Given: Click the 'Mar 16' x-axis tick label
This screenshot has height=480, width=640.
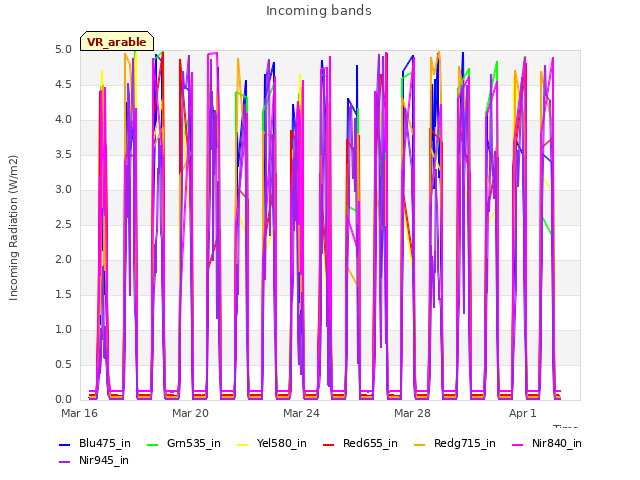Looking at the screenshot, I should pos(80,413).
